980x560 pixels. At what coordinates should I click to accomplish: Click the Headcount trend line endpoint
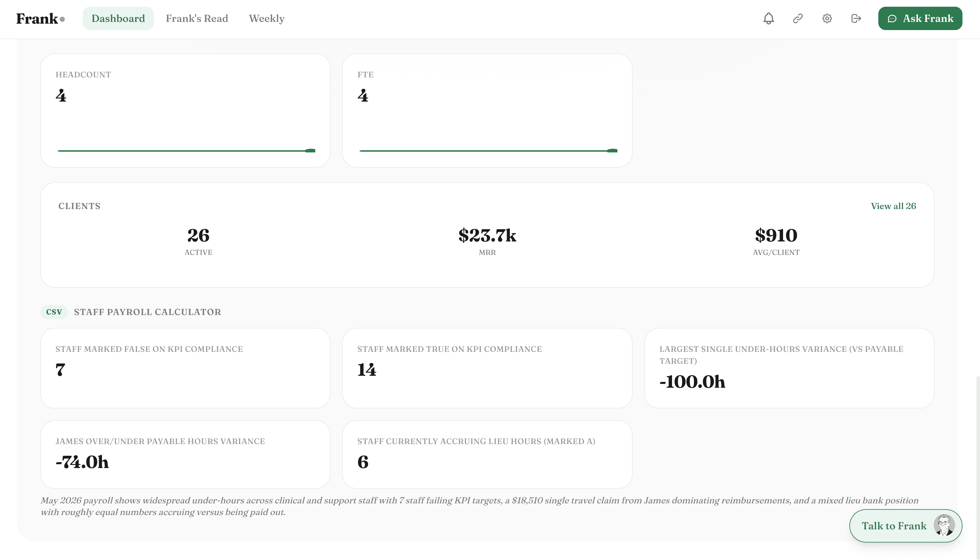[310, 151]
